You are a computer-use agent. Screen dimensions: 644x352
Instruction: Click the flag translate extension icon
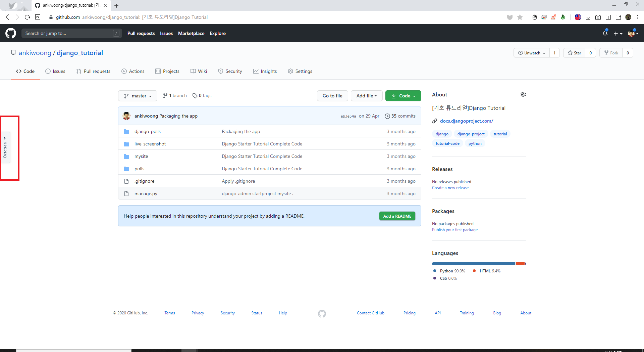pyautogui.click(x=578, y=17)
